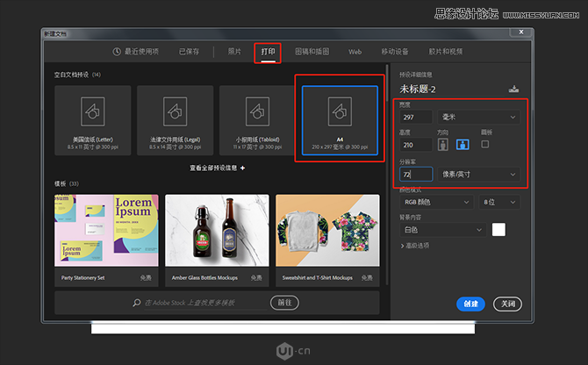This screenshot has height=365, width=588.
Task: Select the A4 210 x 297 preset
Action: click(x=341, y=120)
